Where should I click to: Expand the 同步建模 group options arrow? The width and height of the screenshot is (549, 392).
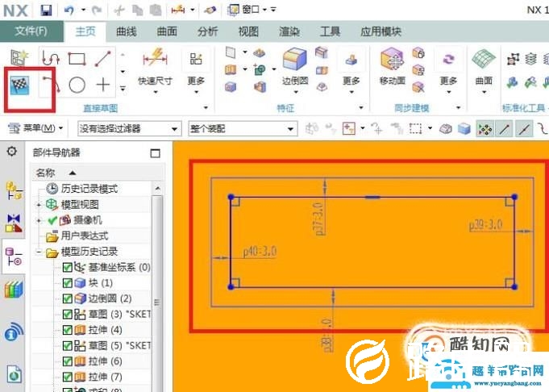click(458, 107)
